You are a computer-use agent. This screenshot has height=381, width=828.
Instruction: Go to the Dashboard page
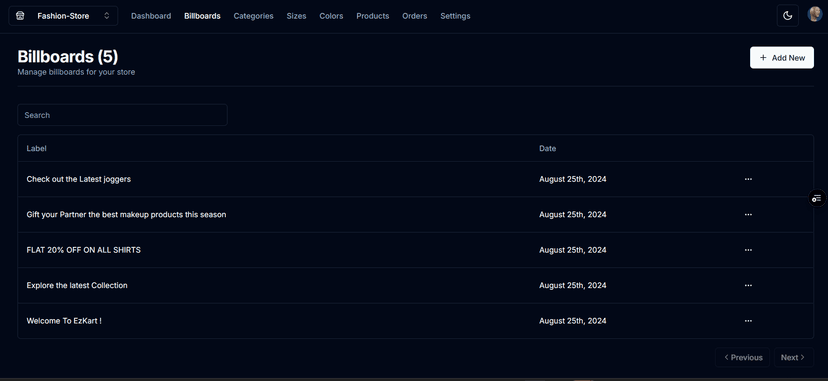(x=151, y=16)
